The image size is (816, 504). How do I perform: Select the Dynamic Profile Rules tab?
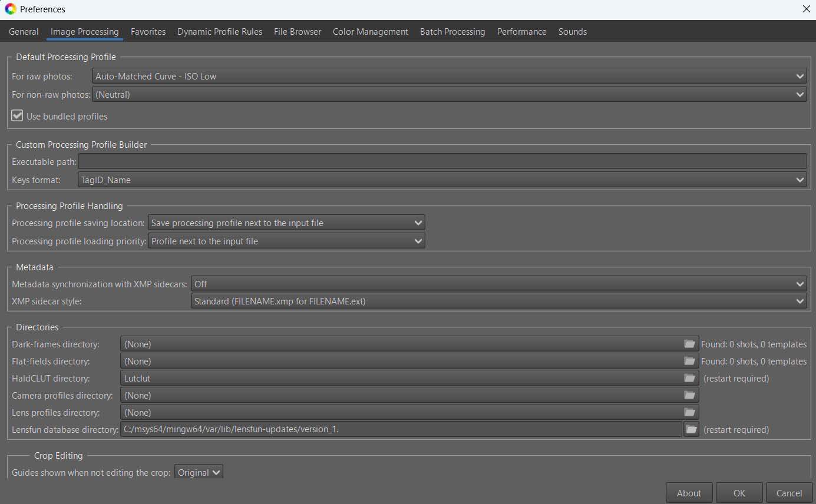point(220,32)
